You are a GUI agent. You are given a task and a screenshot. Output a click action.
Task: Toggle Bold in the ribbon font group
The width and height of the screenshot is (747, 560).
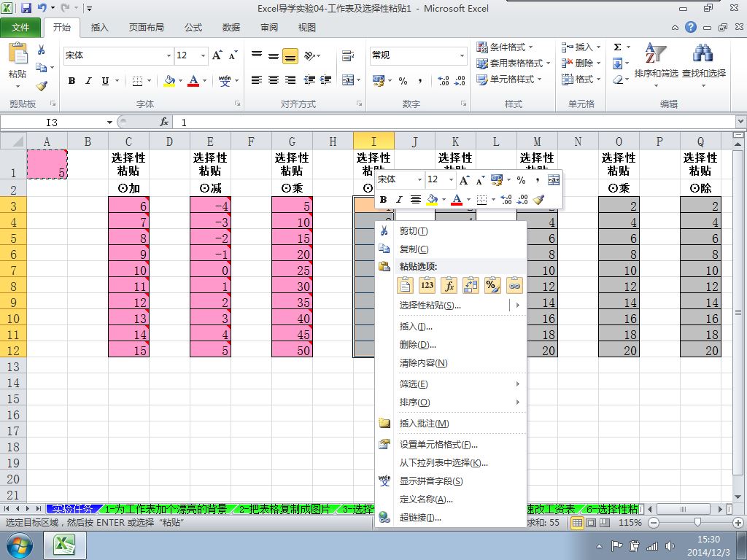pos(72,80)
